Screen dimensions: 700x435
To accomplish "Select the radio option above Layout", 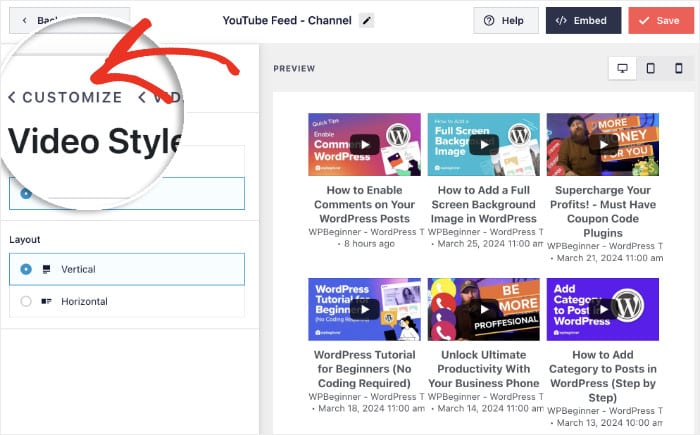I will tap(26, 193).
